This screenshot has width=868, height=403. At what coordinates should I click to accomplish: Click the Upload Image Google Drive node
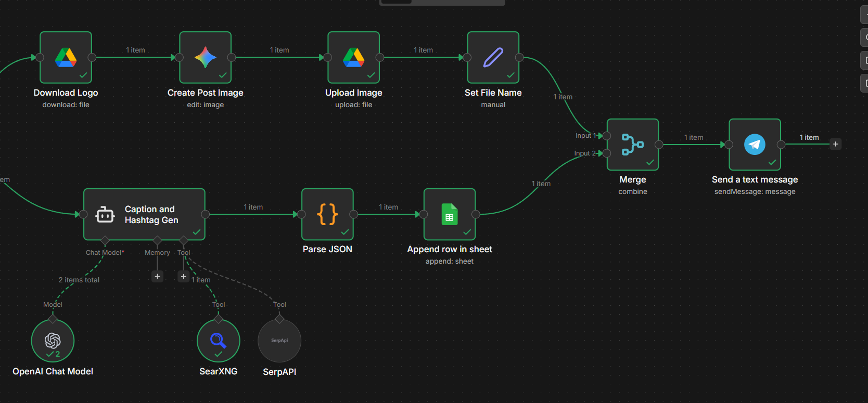353,58
